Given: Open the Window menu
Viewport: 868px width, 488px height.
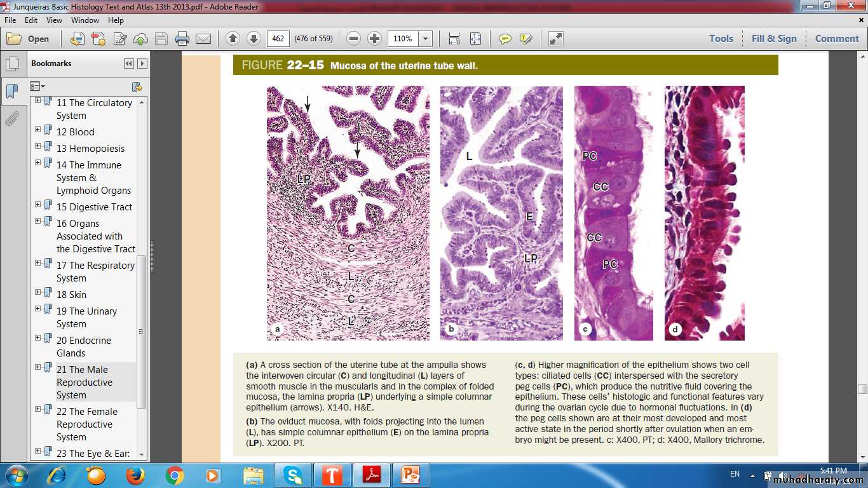Looking at the screenshot, I should click(x=85, y=20).
